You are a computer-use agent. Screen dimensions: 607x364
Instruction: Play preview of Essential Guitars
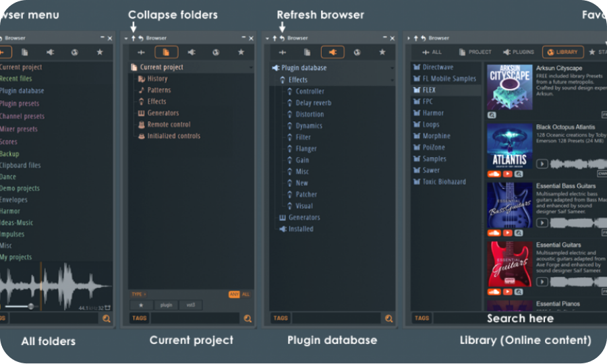point(542,282)
